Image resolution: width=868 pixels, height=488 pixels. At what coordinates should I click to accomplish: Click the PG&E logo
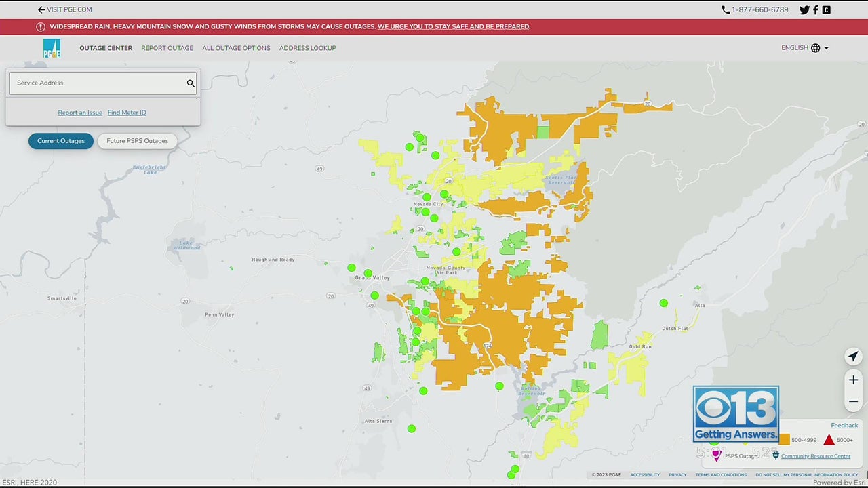pos(52,48)
